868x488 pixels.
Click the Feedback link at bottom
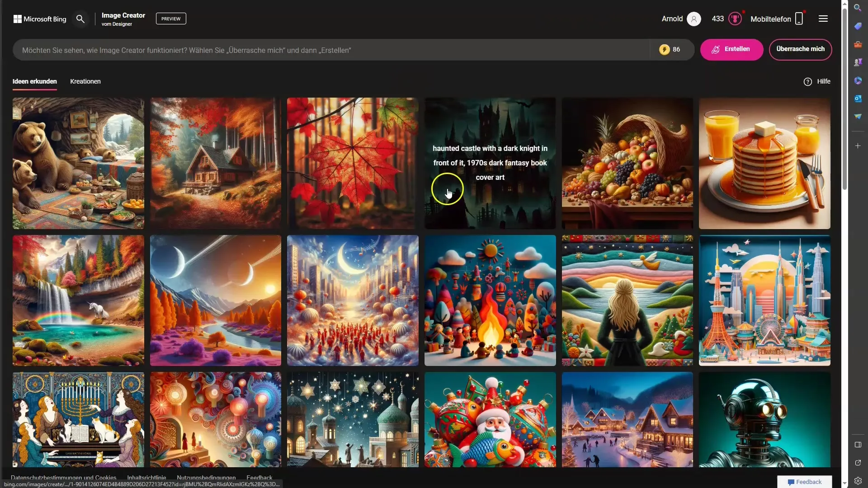pyautogui.click(x=259, y=477)
